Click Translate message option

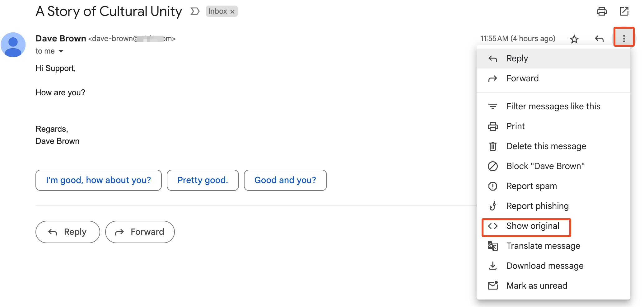543,246
